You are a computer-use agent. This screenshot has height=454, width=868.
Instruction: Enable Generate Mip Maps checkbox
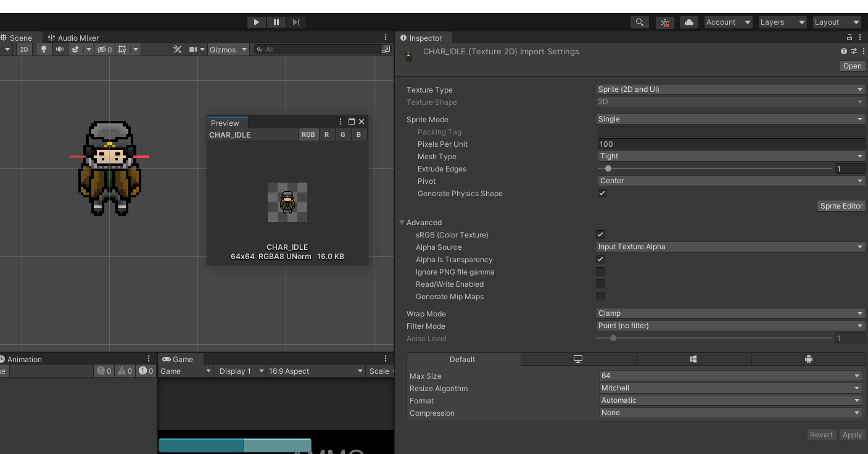[600, 296]
